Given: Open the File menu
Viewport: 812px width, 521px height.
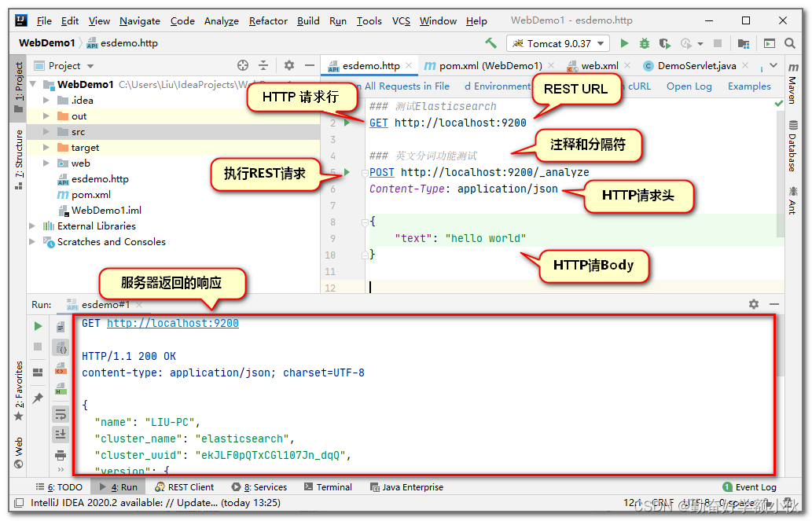Looking at the screenshot, I should 44,20.
